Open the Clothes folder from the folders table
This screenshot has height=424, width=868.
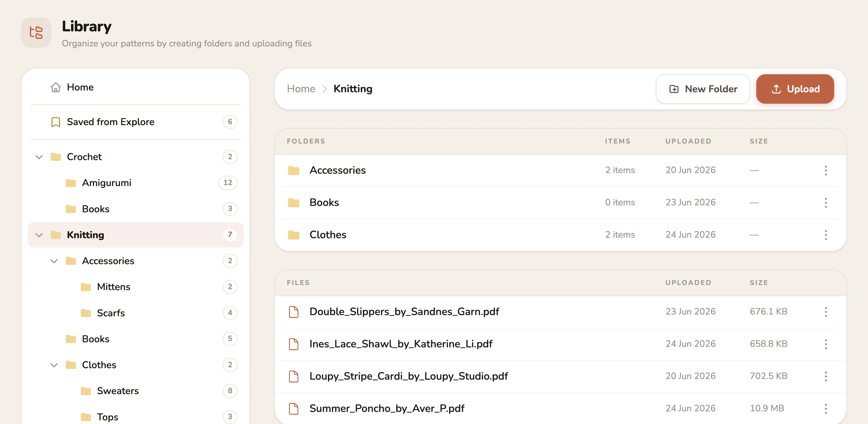click(328, 235)
